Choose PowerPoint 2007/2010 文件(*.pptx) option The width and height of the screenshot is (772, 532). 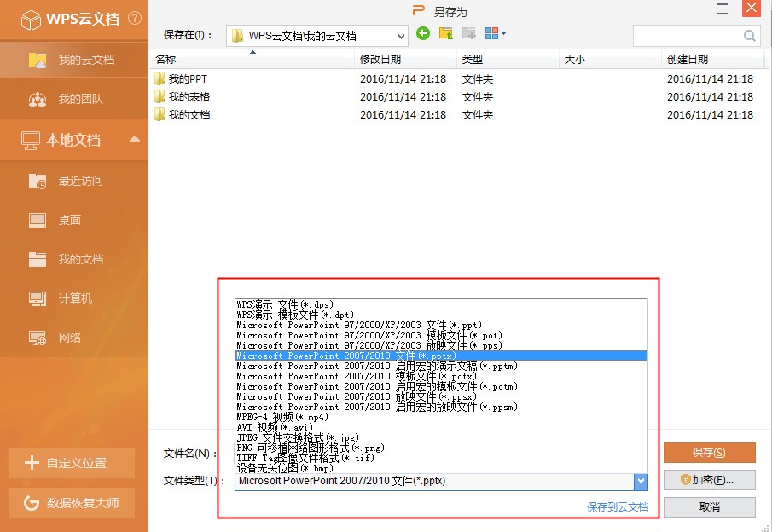pos(441,356)
